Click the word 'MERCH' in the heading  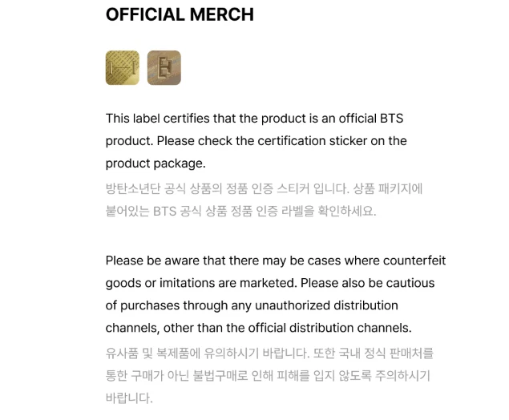coord(222,14)
